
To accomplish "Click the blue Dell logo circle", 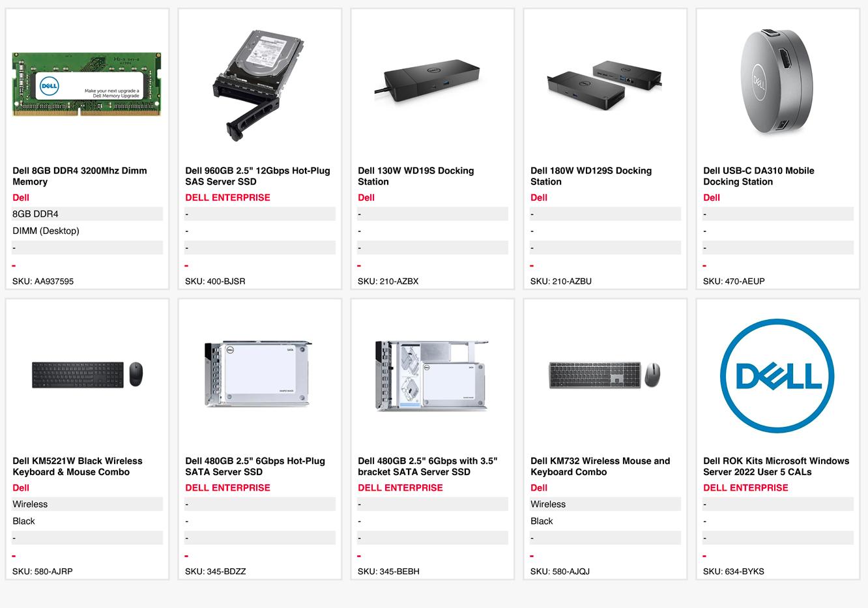I will click(x=777, y=376).
